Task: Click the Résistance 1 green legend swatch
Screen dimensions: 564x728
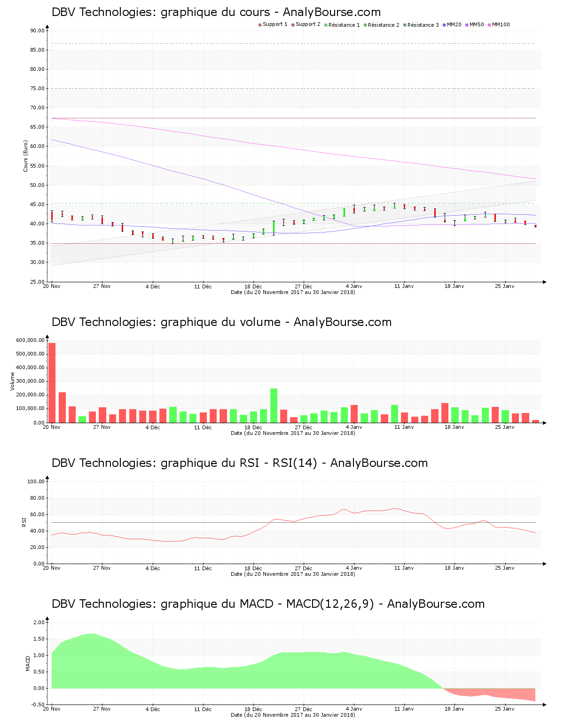Action: pos(326,25)
